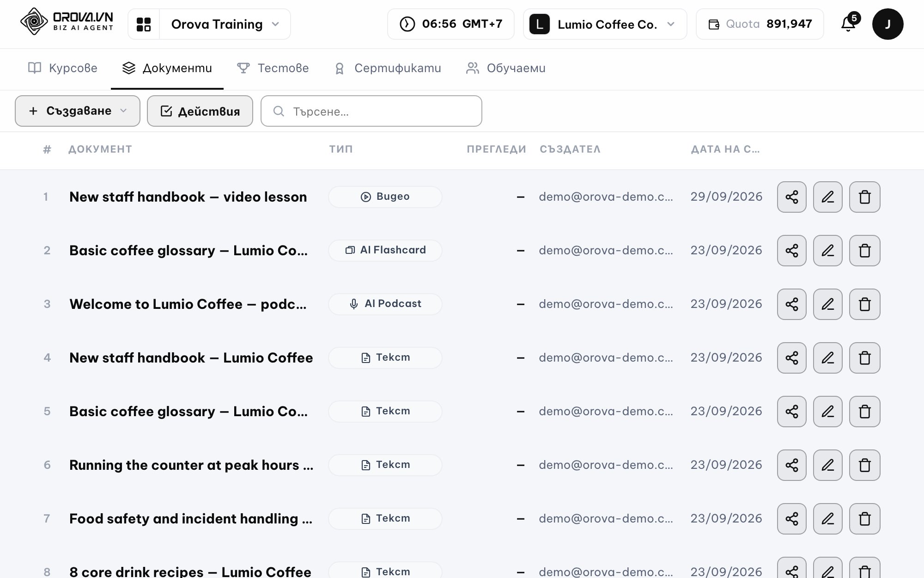
Task: Share the video lesson handbook document
Action: click(x=791, y=197)
